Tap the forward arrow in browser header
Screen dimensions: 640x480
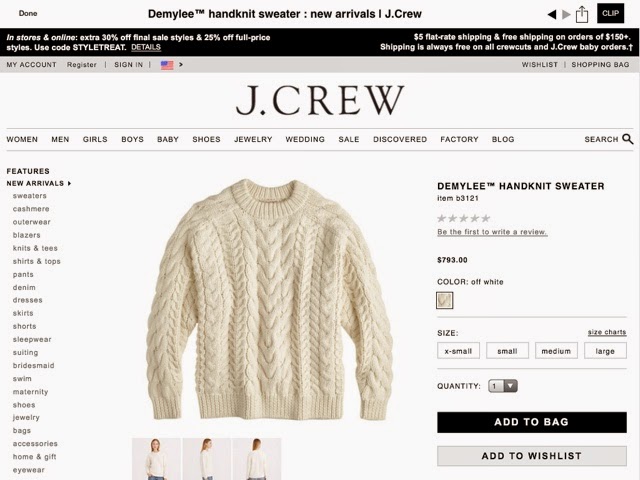pos(566,15)
